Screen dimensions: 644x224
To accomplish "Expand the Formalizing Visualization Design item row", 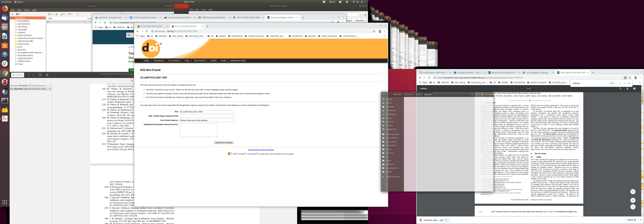I will coord(48,22).
